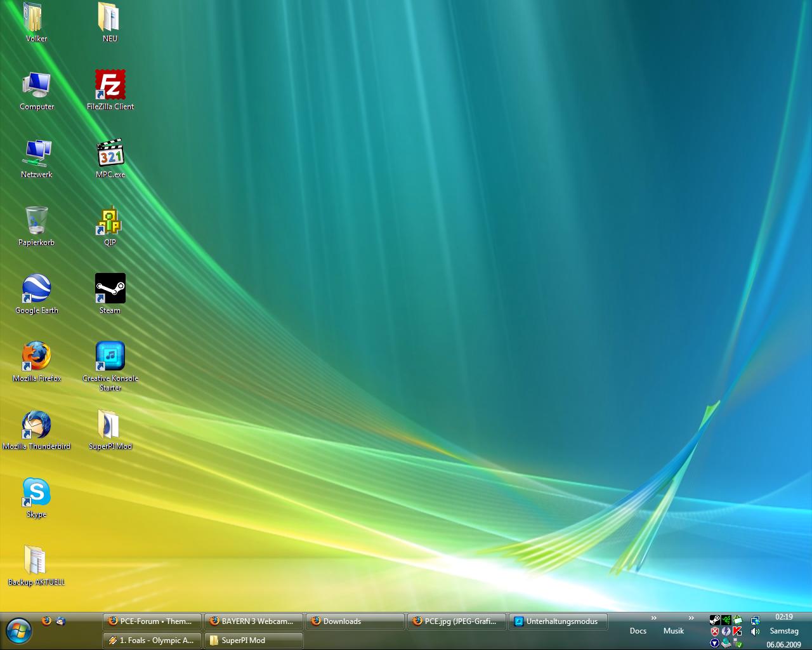Image resolution: width=812 pixels, height=650 pixels.
Task: Click the Kaspersky tray icon
Action: click(x=737, y=632)
